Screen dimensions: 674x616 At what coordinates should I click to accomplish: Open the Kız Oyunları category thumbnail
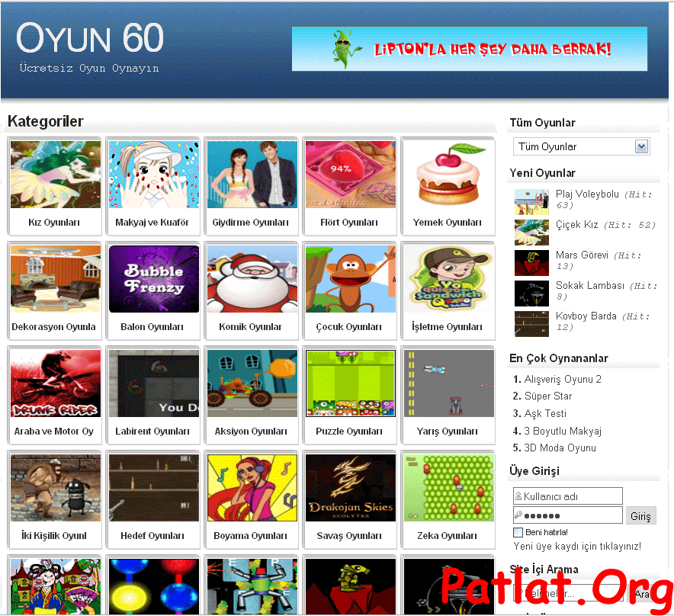tap(56, 175)
